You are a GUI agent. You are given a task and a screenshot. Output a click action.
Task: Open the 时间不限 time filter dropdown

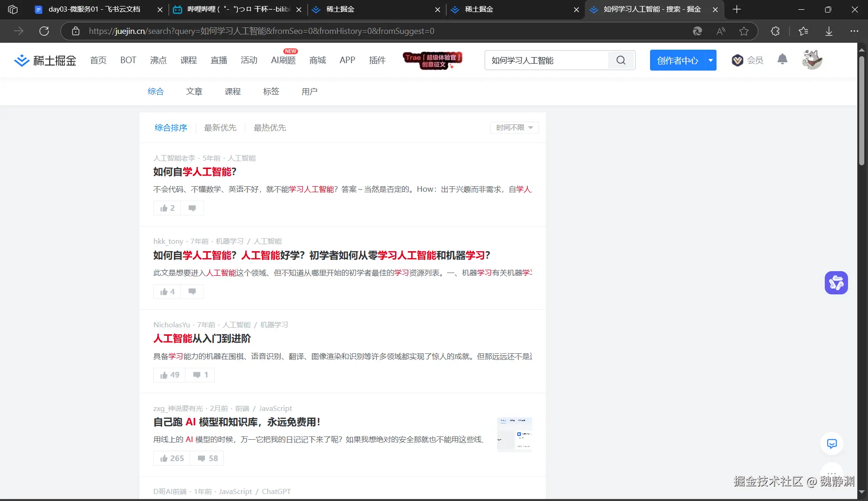[514, 128]
